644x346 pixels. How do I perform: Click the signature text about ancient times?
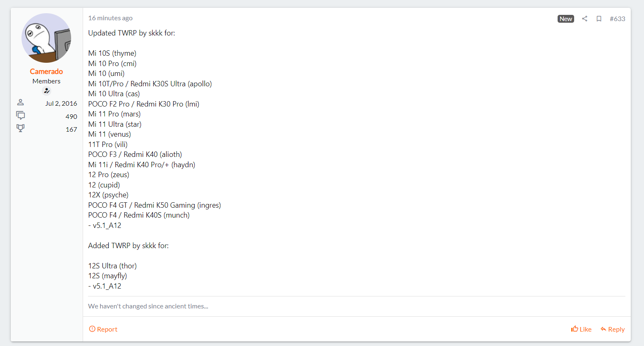tap(148, 306)
